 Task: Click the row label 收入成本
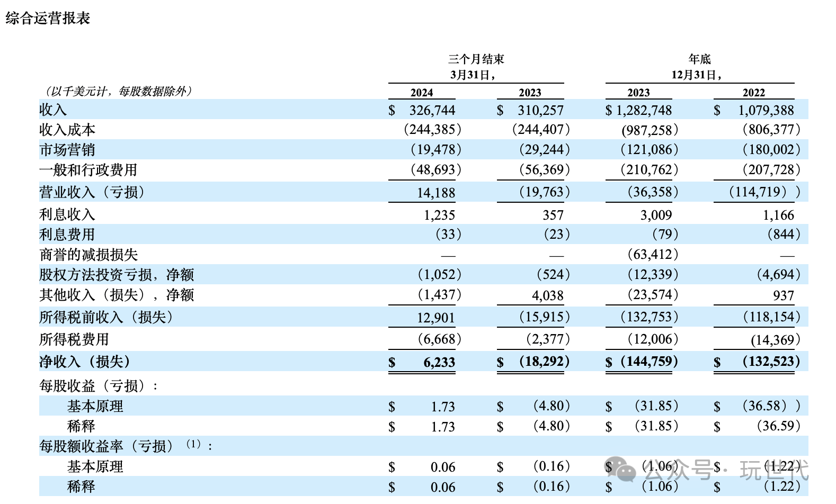(67, 130)
